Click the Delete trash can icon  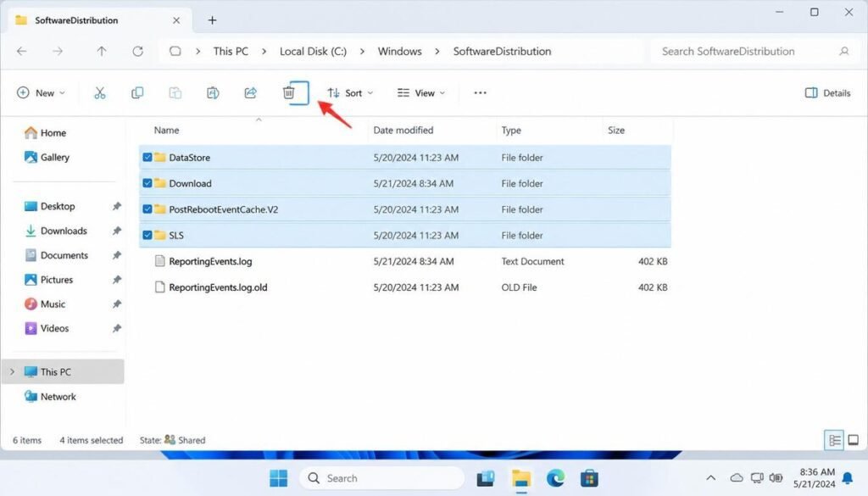[288, 93]
